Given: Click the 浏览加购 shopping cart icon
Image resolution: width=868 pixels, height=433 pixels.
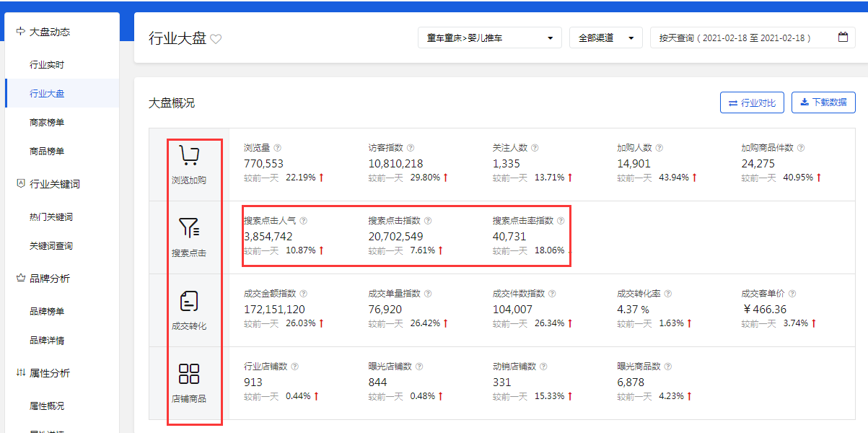Looking at the screenshot, I should 189,156.
